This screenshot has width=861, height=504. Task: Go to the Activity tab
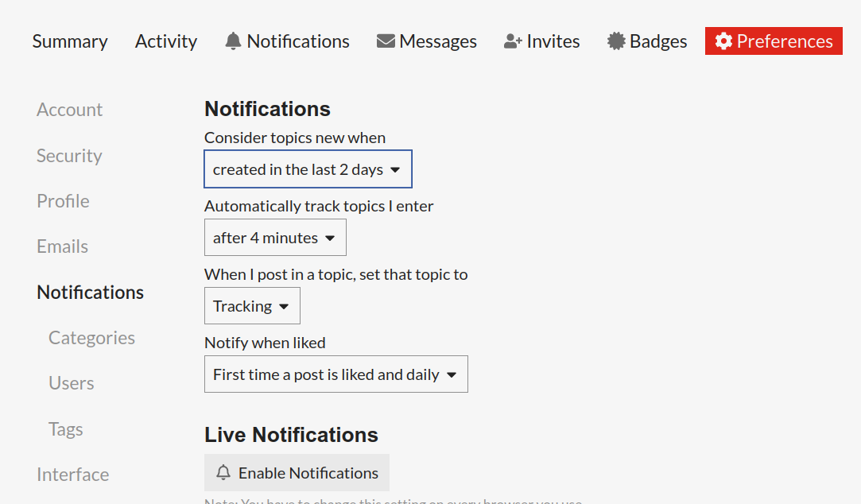tap(166, 41)
